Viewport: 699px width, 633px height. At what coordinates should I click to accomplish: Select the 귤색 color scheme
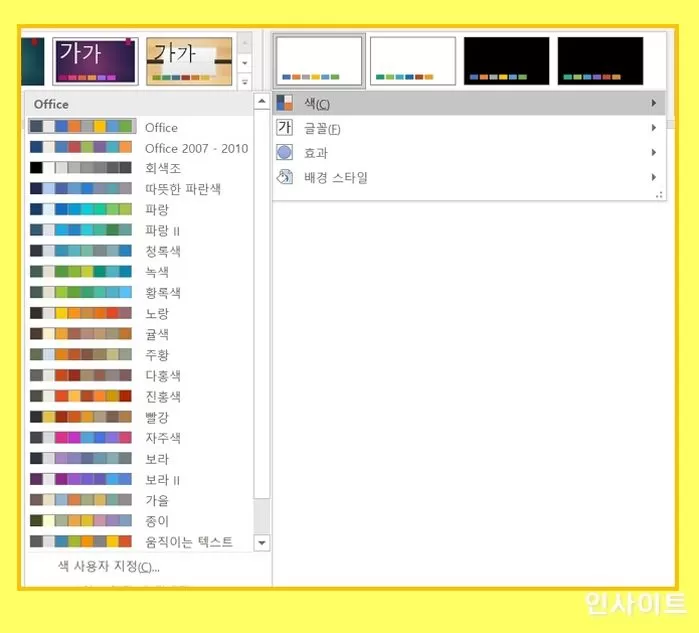pyautogui.click(x=140, y=334)
